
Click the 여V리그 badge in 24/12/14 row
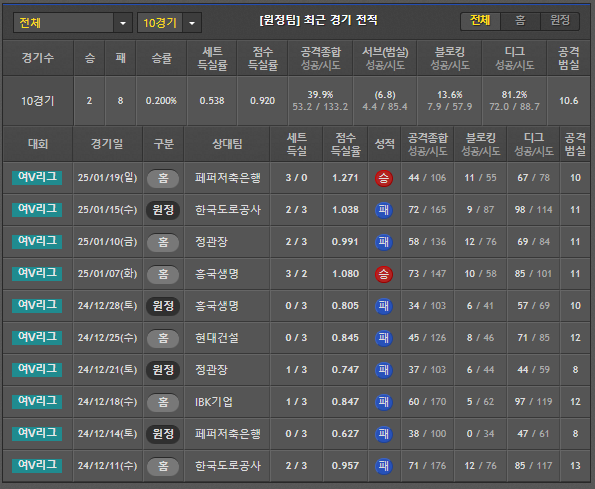click(x=37, y=434)
